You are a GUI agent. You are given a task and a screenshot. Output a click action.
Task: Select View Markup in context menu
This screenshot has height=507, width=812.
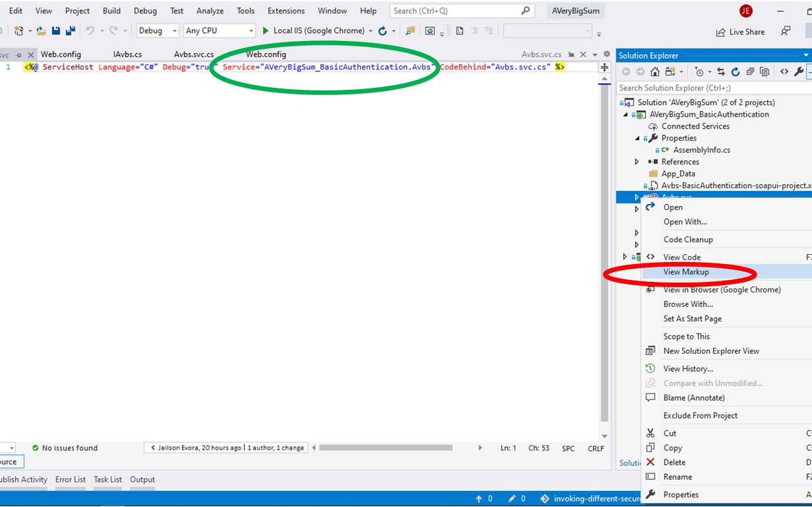click(x=686, y=272)
